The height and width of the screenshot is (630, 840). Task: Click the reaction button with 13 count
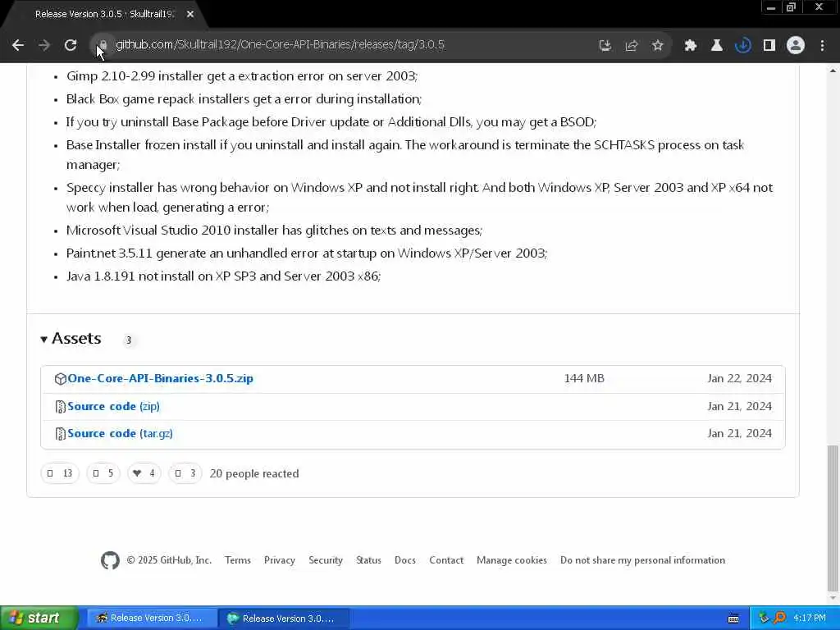pyautogui.click(x=60, y=473)
